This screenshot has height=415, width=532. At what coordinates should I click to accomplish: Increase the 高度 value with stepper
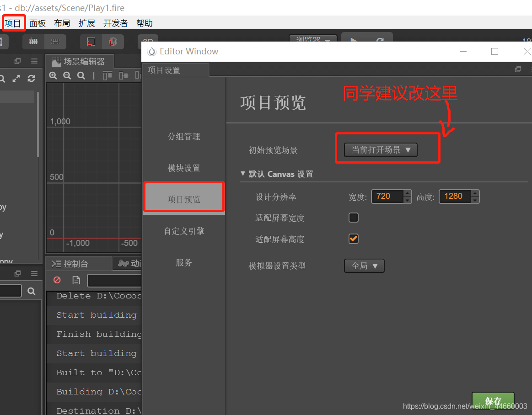[x=475, y=193]
